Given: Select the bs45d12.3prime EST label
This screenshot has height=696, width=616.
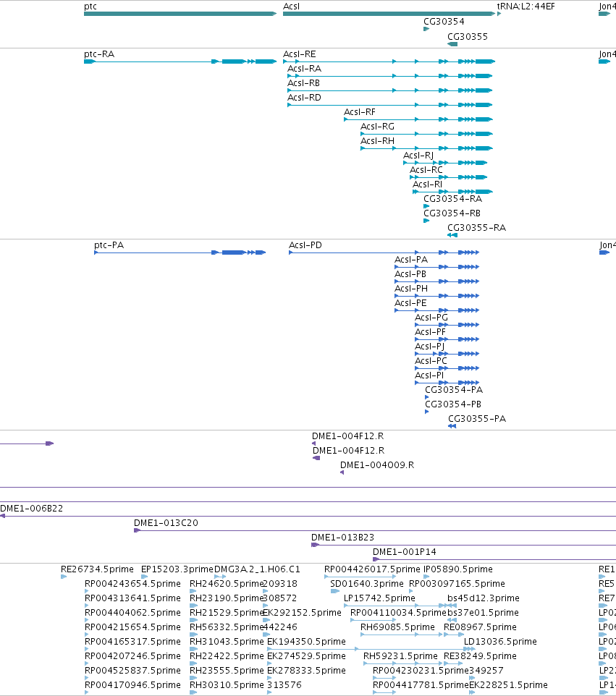Looking at the screenshot, I should coord(484,598).
